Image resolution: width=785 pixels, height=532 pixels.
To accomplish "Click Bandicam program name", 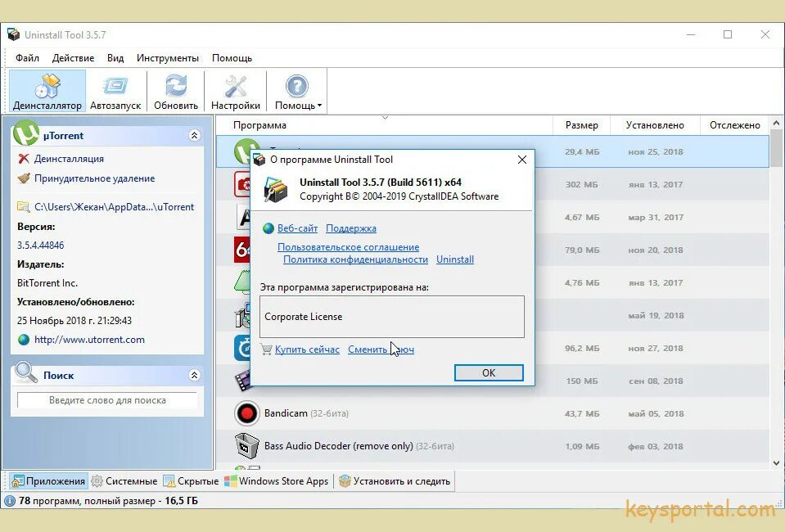I will click(x=286, y=413).
